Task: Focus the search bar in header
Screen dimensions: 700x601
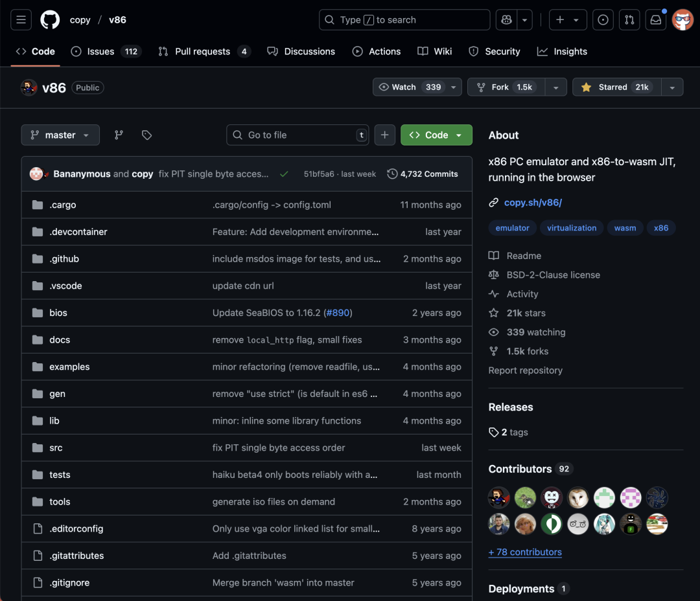Action: point(404,19)
